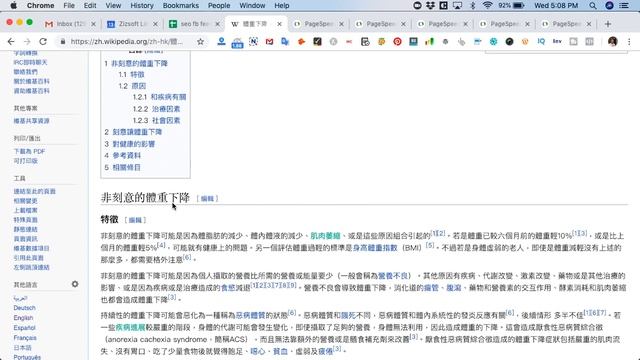This screenshot has height=360, width=640.
Task: Open the 惡病體質 article link
Action: (251, 316)
